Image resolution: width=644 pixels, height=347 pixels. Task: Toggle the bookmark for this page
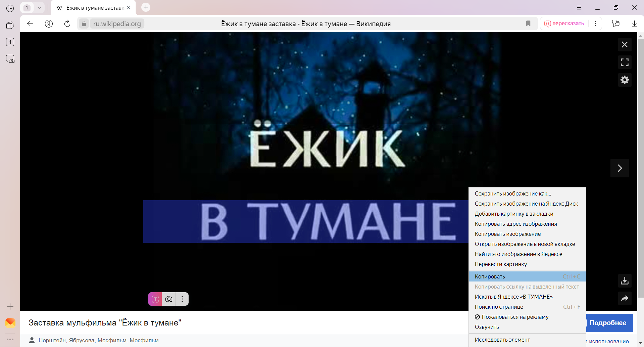(528, 24)
